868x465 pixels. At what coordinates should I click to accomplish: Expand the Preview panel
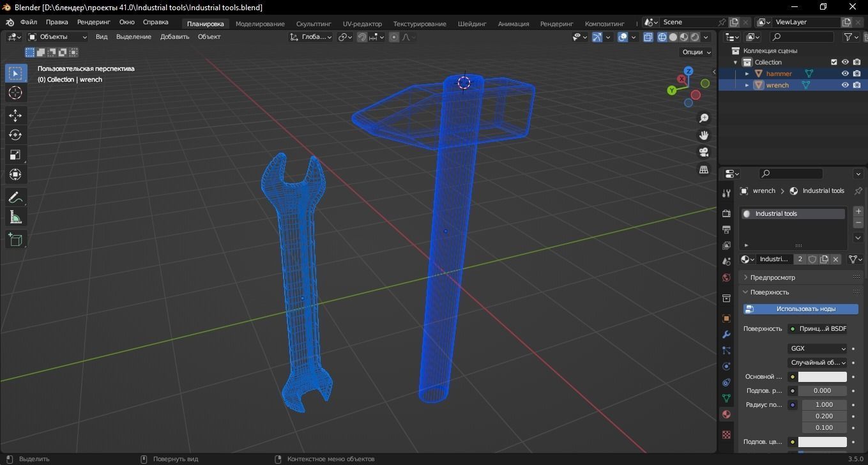(x=801, y=277)
